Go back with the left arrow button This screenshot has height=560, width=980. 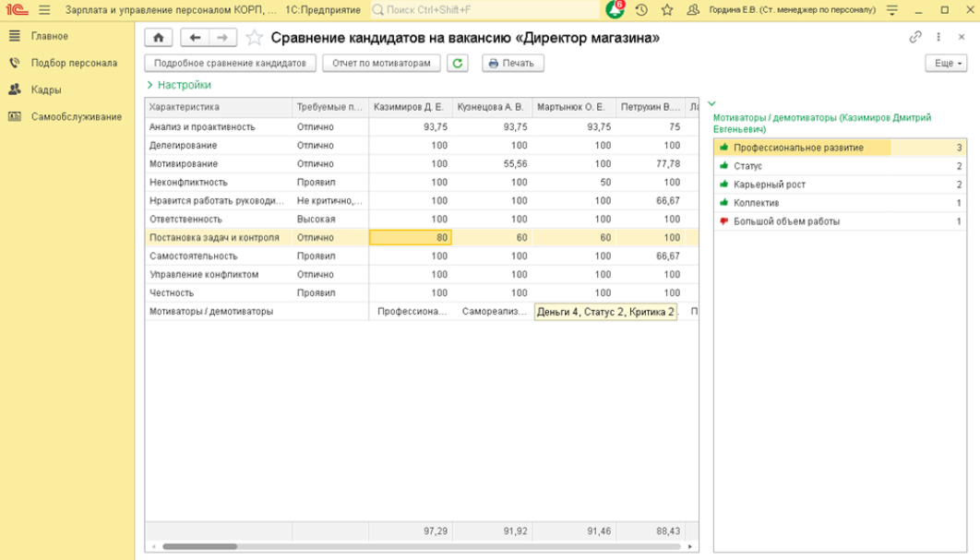click(195, 38)
